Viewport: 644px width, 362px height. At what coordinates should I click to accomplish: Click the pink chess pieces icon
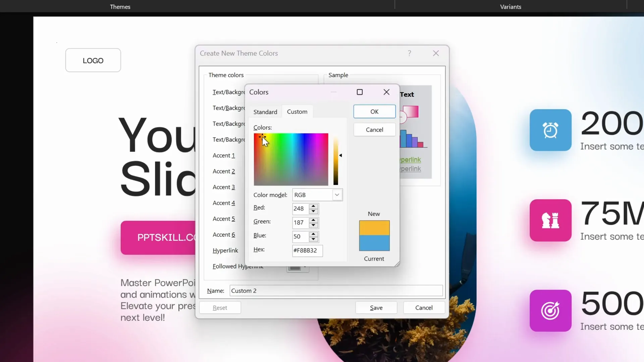click(550, 220)
